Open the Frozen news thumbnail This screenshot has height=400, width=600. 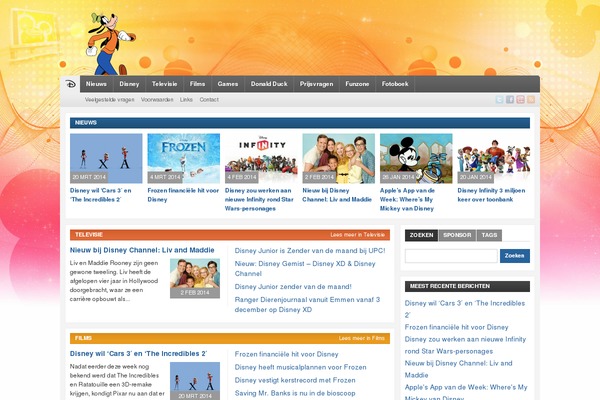184,158
